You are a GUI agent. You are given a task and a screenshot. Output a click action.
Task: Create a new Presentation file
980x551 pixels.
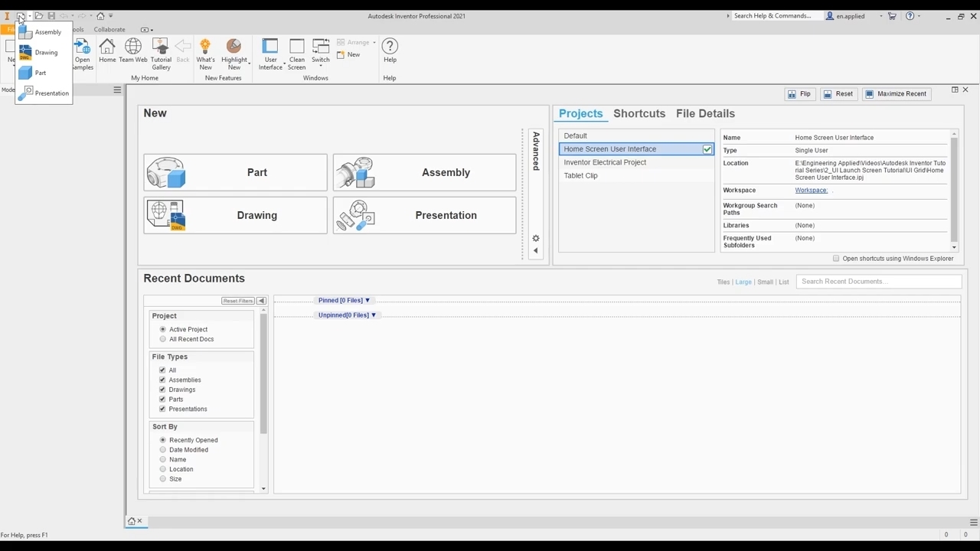425,215
